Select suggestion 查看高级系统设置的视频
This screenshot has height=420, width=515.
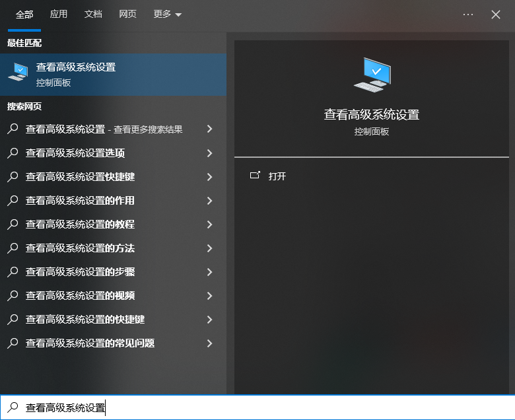point(113,296)
